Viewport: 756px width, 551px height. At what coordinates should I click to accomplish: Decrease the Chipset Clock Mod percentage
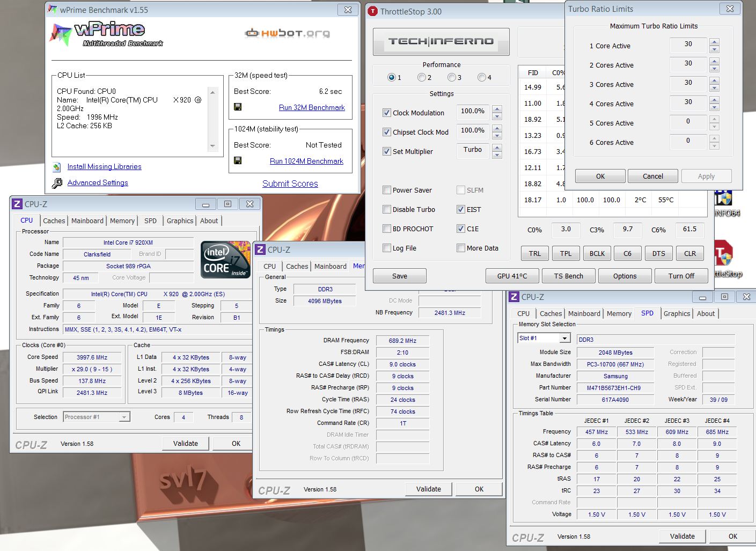point(497,135)
